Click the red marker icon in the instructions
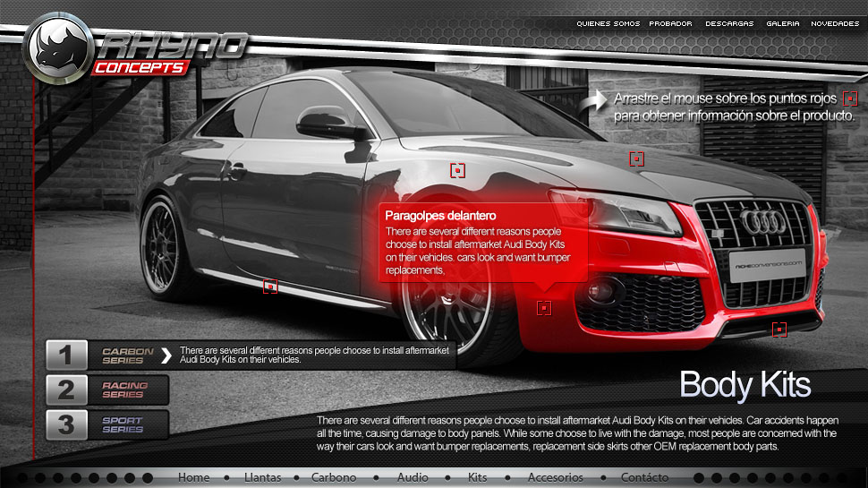868x488 pixels. point(850,98)
